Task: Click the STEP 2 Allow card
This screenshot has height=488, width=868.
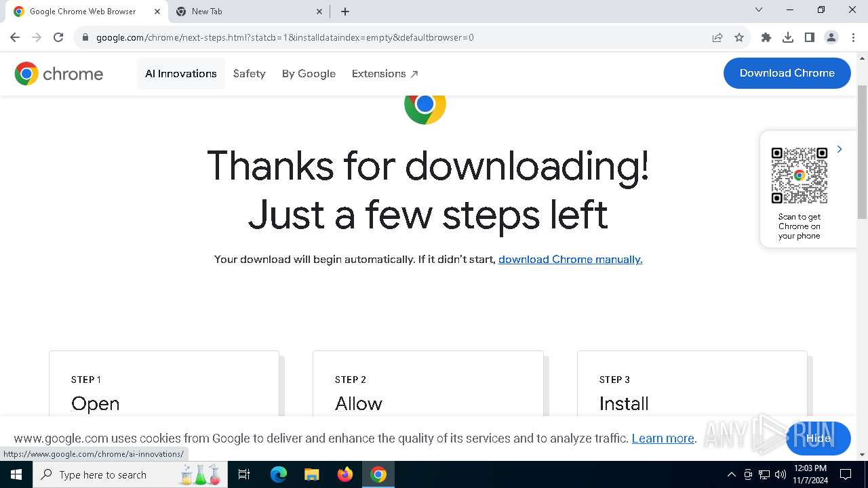Action: coord(428,384)
